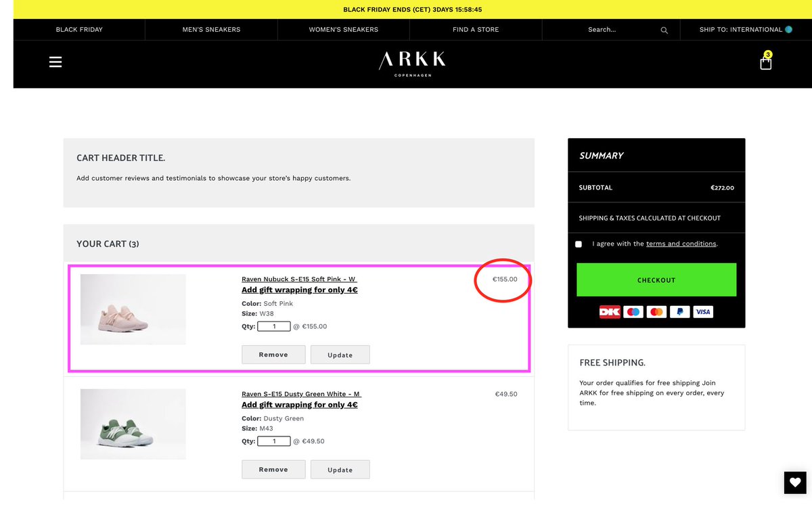The width and height of the screenshot is (812, 515).
Task: Select the subtotal value €272.00
Action: (x=722, y=188)
